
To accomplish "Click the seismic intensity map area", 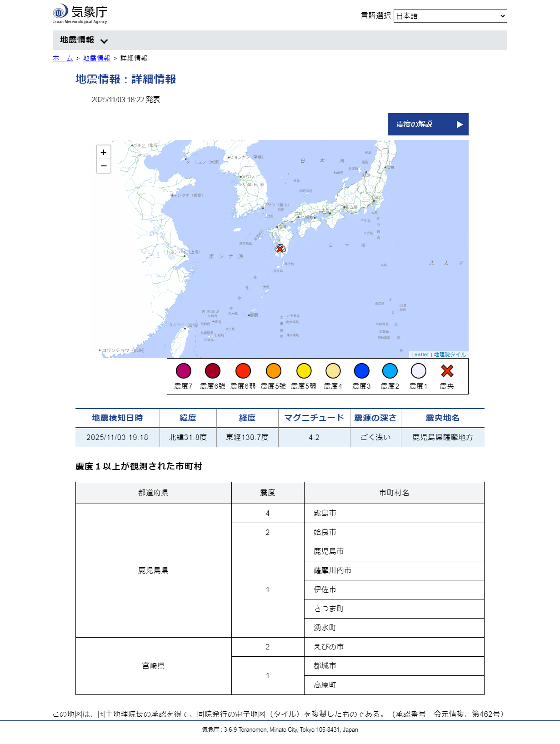I will (x=280, y=249).
